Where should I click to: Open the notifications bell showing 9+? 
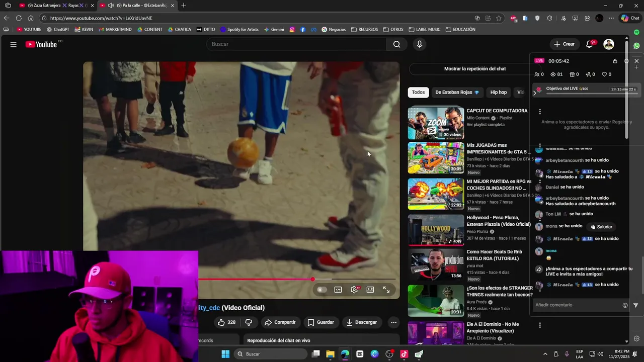point(590,44)
